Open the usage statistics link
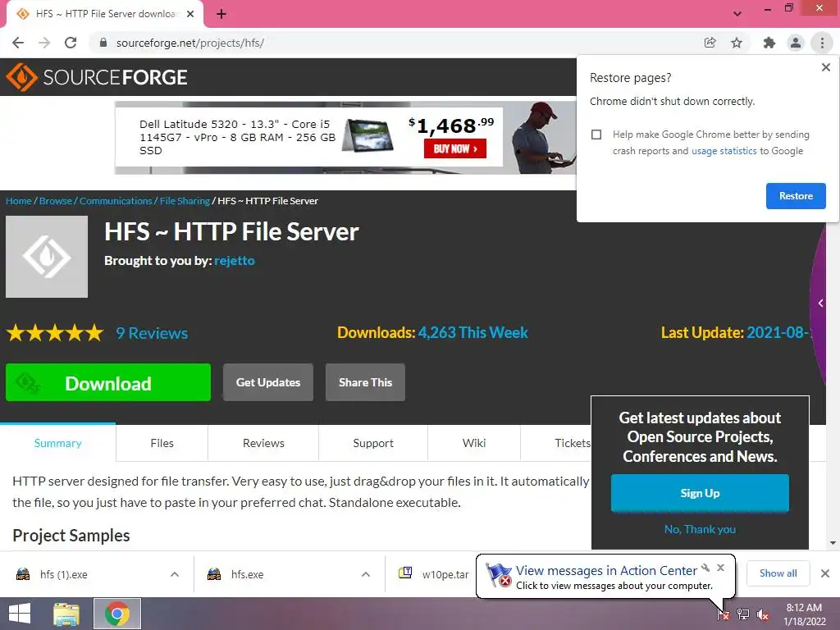Image resolution: width=840 pixels, height=630 pixels. click(x=724, y=151)
